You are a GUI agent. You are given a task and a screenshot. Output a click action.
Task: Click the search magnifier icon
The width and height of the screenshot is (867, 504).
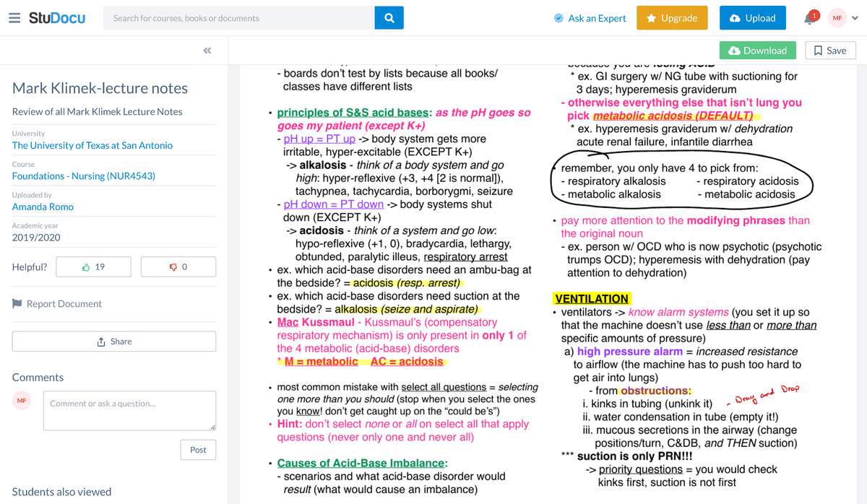(x=389, y=17)
